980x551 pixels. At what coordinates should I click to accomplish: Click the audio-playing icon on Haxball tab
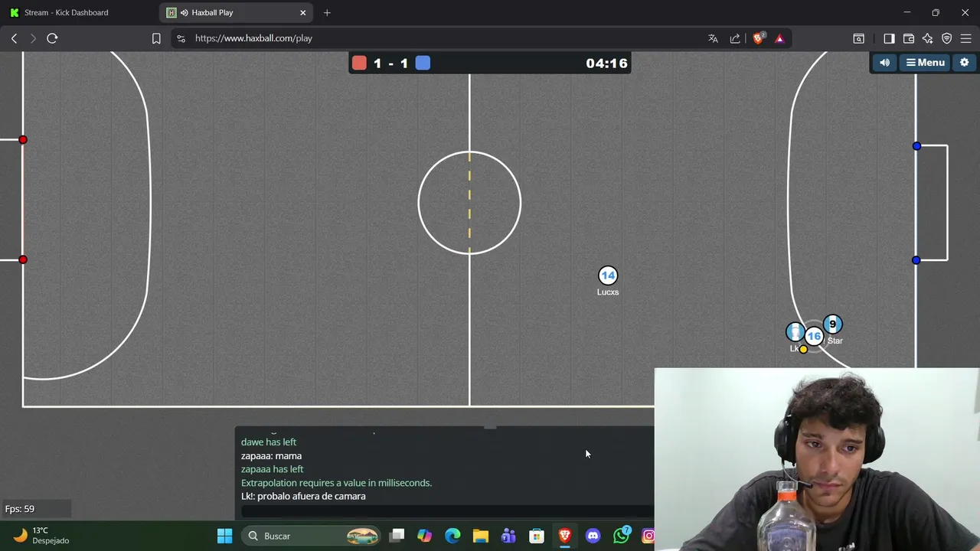184,12
